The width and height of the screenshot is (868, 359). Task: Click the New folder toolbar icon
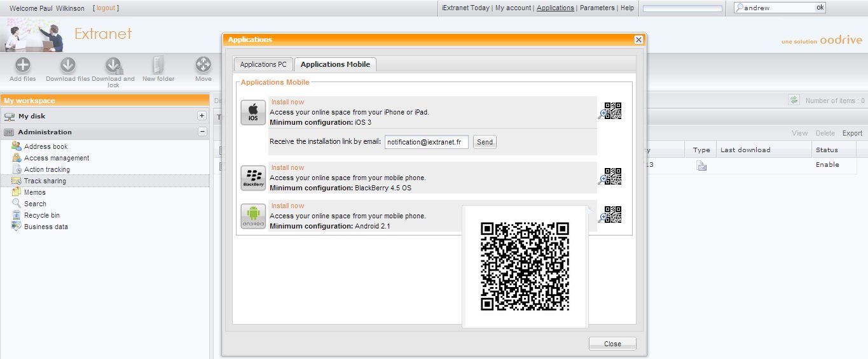[x=158, y=66]
